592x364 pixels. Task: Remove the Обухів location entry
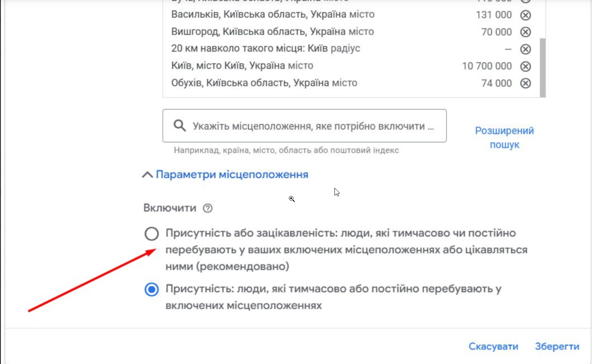(525, 83)
